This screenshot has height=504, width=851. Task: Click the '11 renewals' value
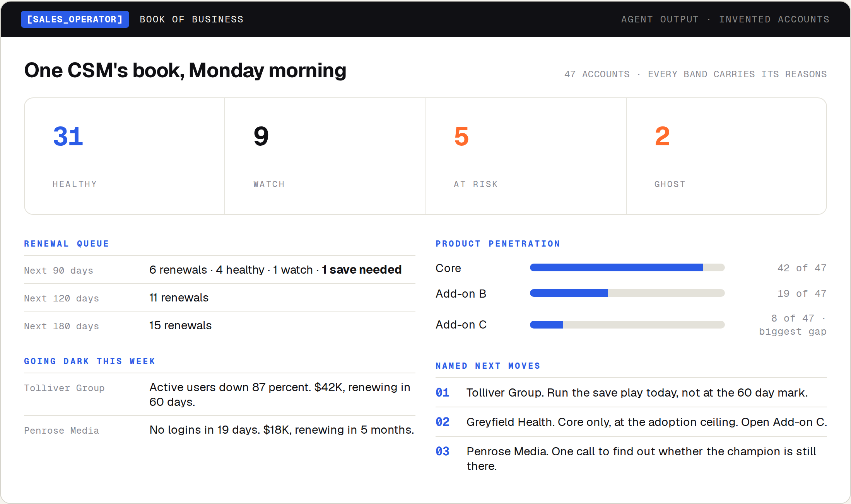point(179,298)
